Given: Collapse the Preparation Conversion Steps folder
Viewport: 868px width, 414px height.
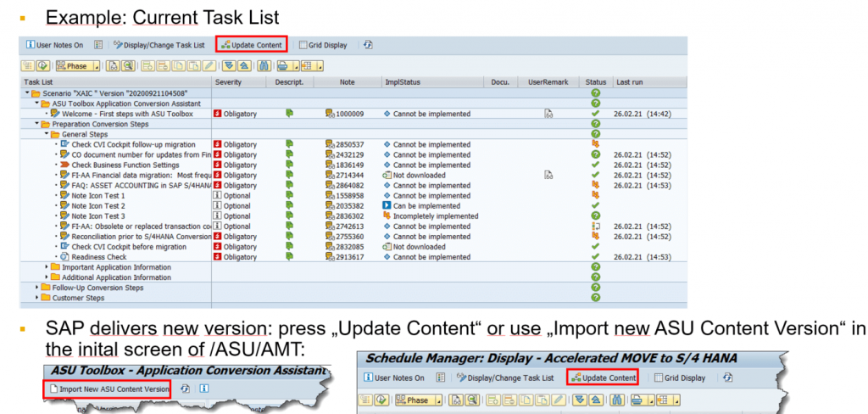Looking at the screenshot, I should (37, 124).
